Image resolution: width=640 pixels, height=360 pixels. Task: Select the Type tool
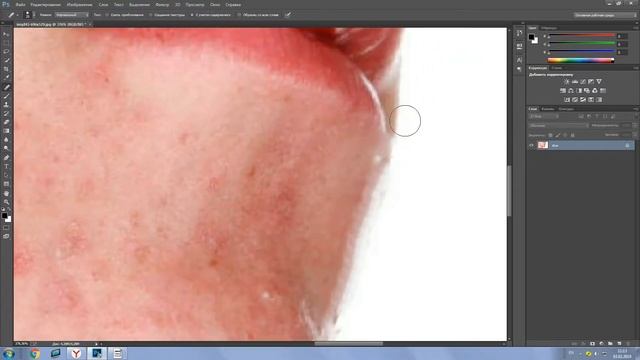pos(6,167)
